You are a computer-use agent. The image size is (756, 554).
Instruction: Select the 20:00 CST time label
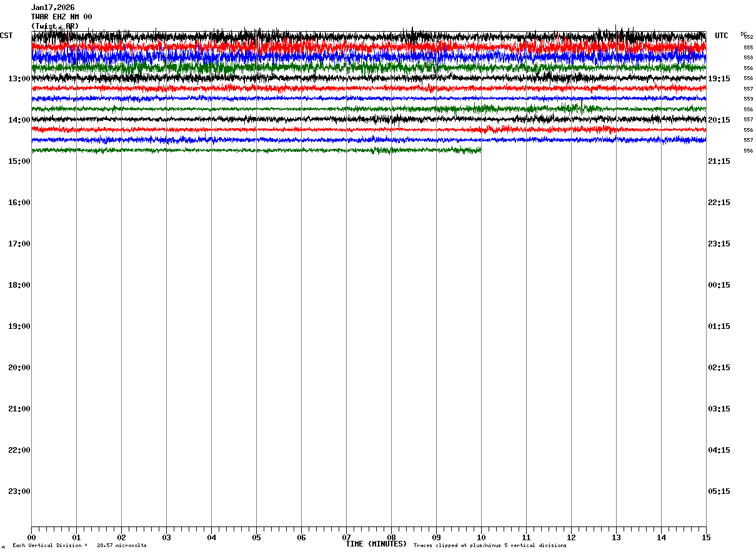[19, 368]
